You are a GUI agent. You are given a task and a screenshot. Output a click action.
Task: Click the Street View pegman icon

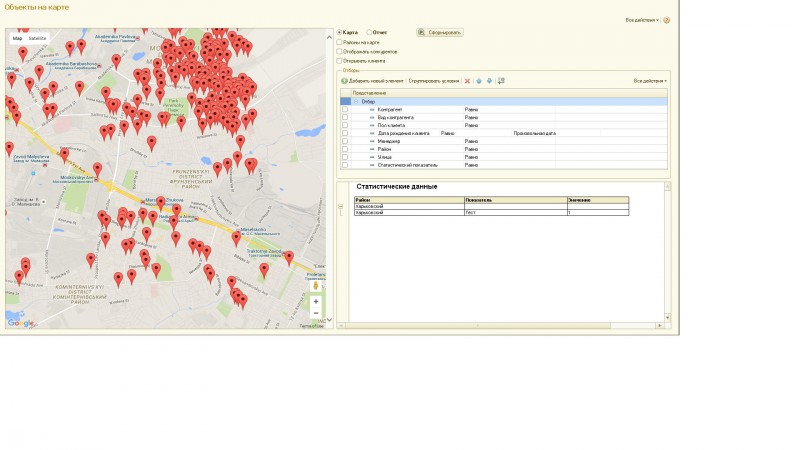pyautogui.click(x=316, y=285)
